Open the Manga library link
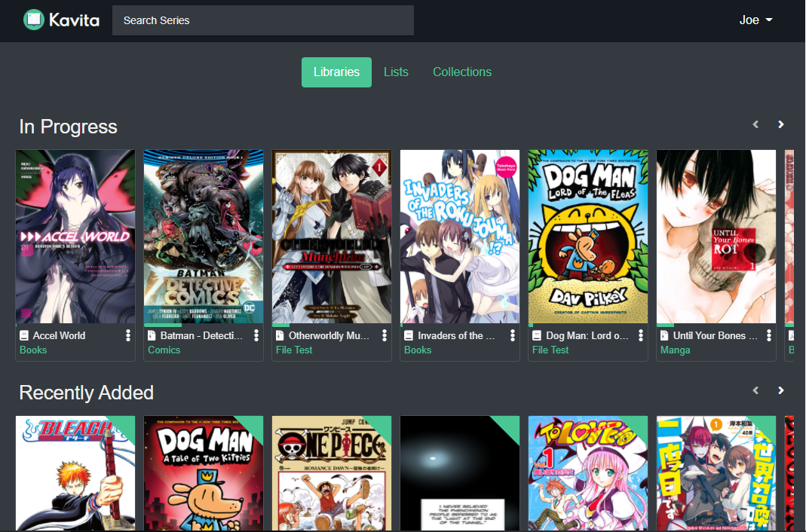This screenshot has width=806, height=532. (675, 350)
